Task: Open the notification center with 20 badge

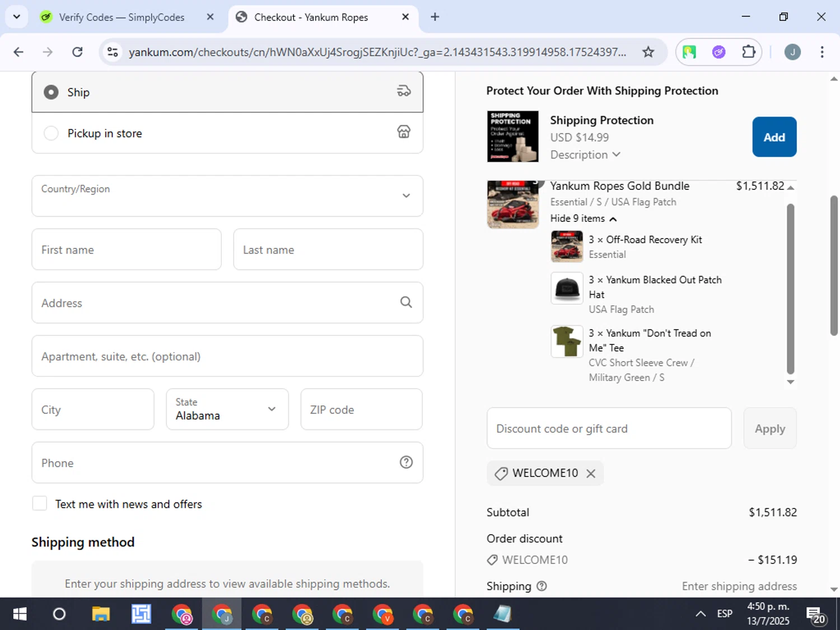Action: (x=815, y=615)
